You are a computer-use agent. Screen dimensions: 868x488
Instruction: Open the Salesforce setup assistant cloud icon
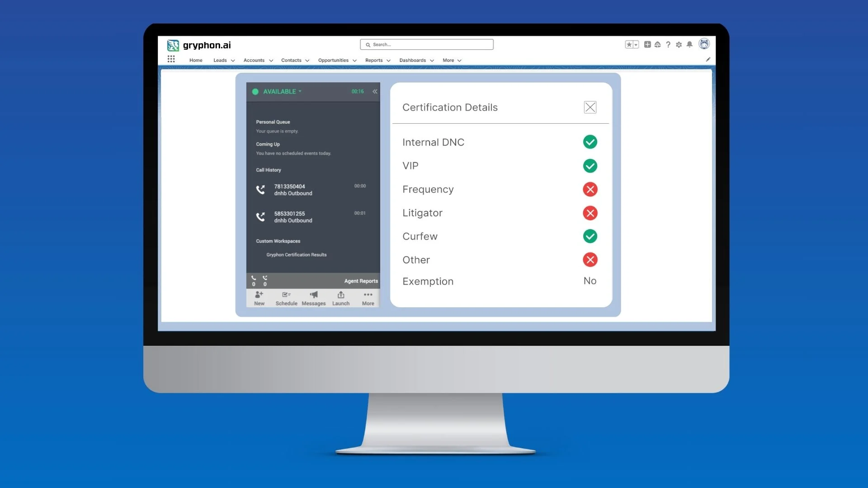point(658,44)
